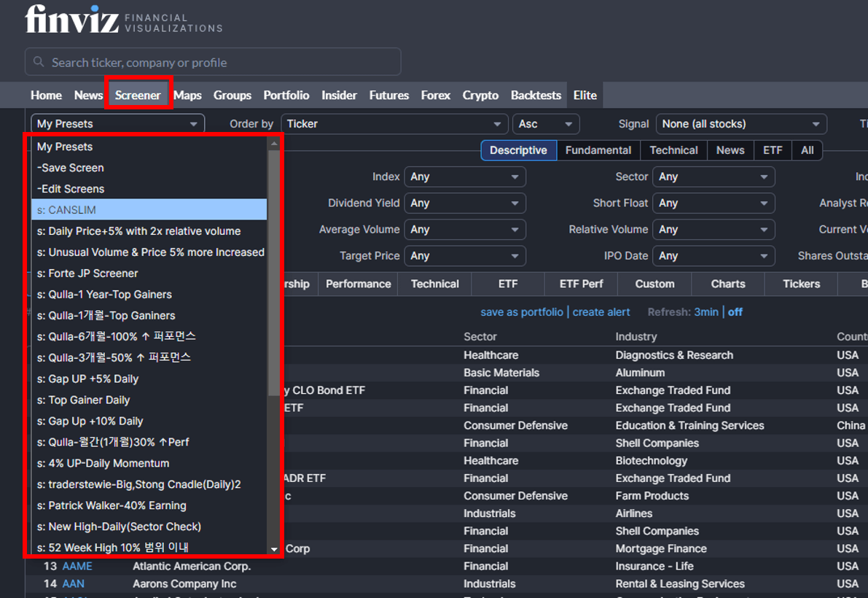Open the Short Float filter dropdown
The width and height of the screenshot is (868, 598).
click(x=713, y=203)
